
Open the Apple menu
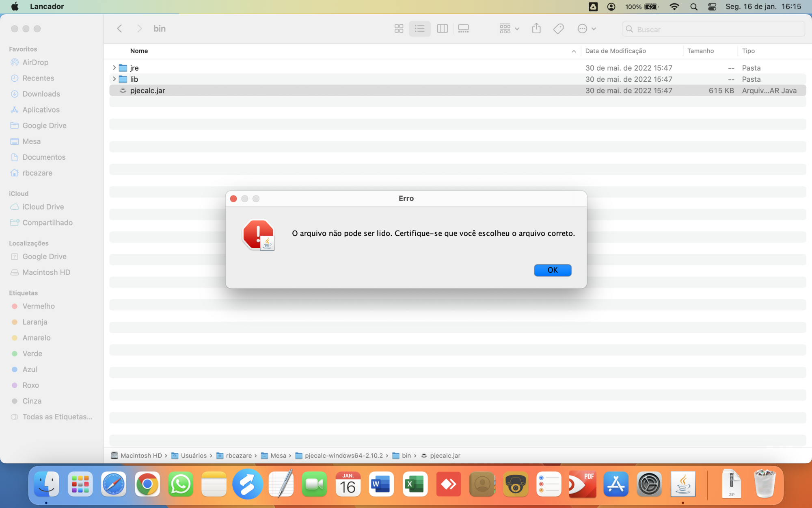click(15, 7)
